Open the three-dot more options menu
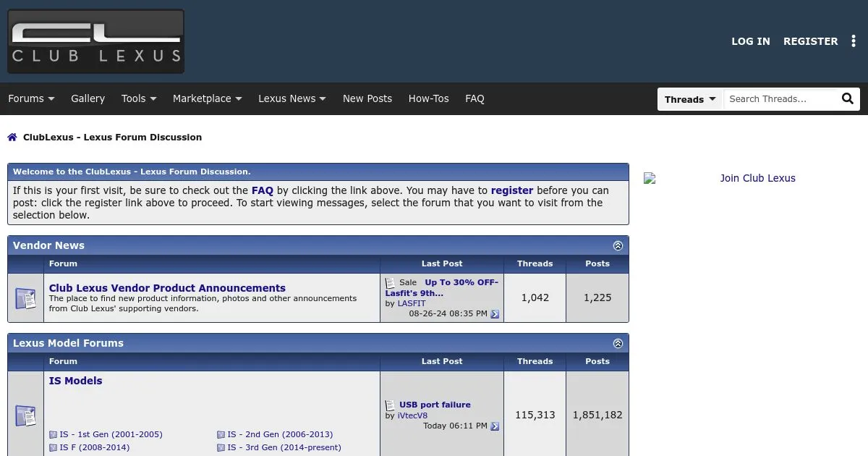 coord(853,41)
